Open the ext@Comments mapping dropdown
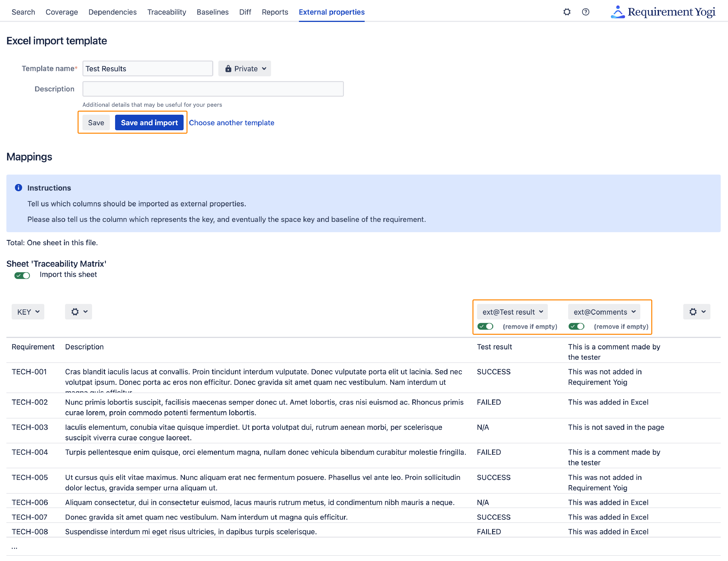 pos(604,311)
